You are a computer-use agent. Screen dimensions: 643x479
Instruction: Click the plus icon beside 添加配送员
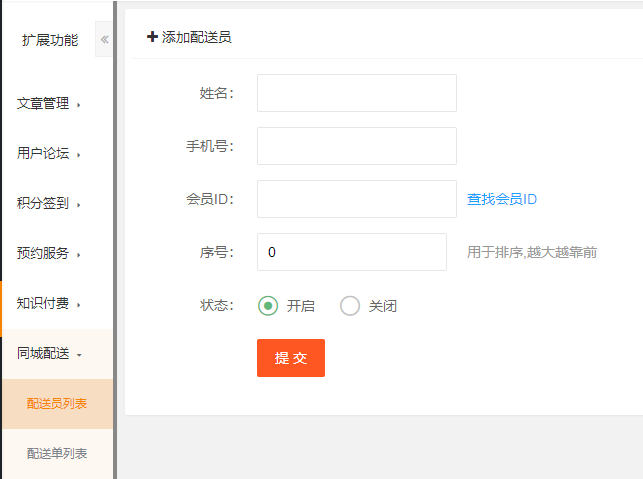152,37
